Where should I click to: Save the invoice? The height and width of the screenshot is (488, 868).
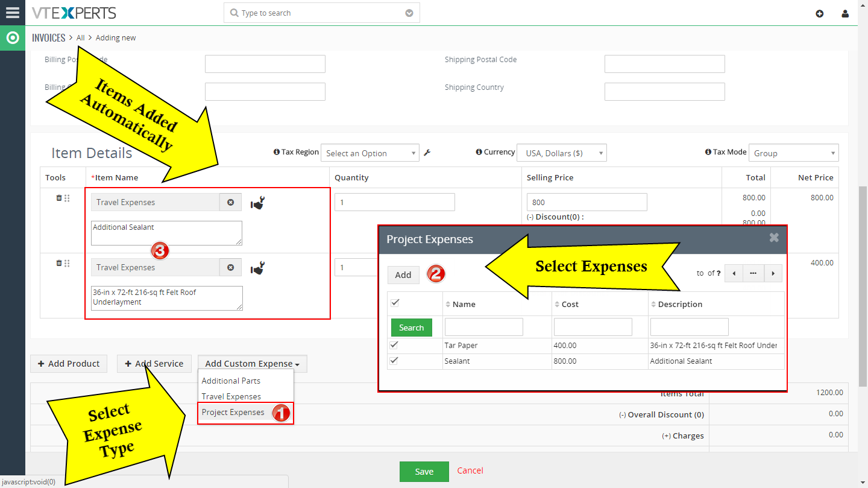coord(424,472)
